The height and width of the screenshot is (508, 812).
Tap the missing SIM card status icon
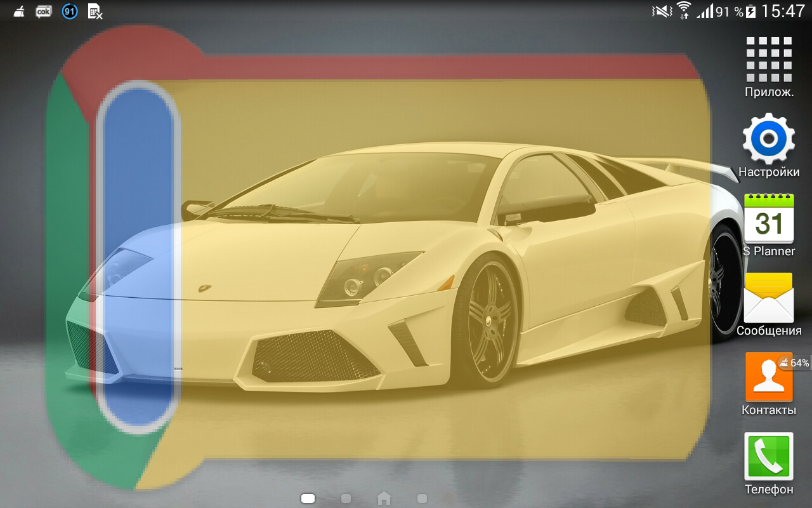(x=95, y=11)
